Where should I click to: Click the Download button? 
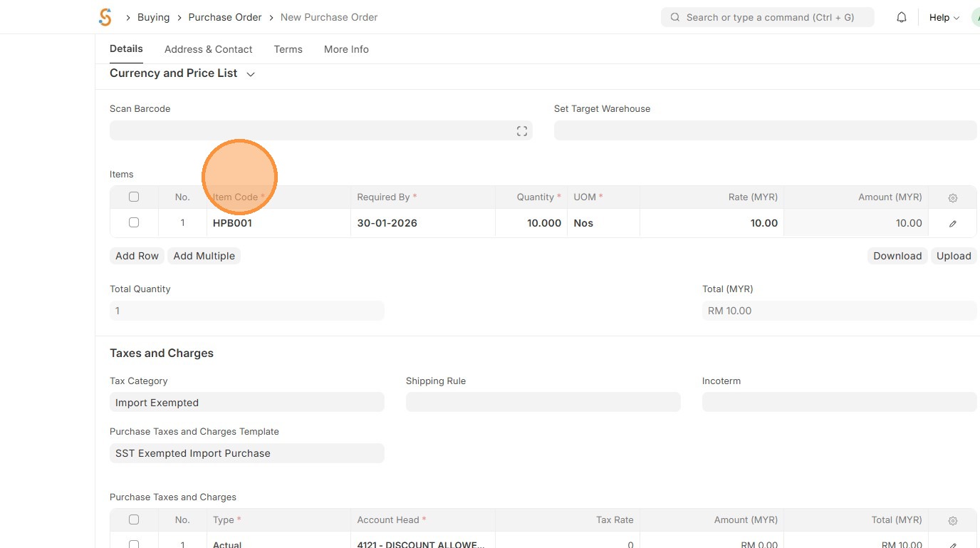[x=897, y=256]
